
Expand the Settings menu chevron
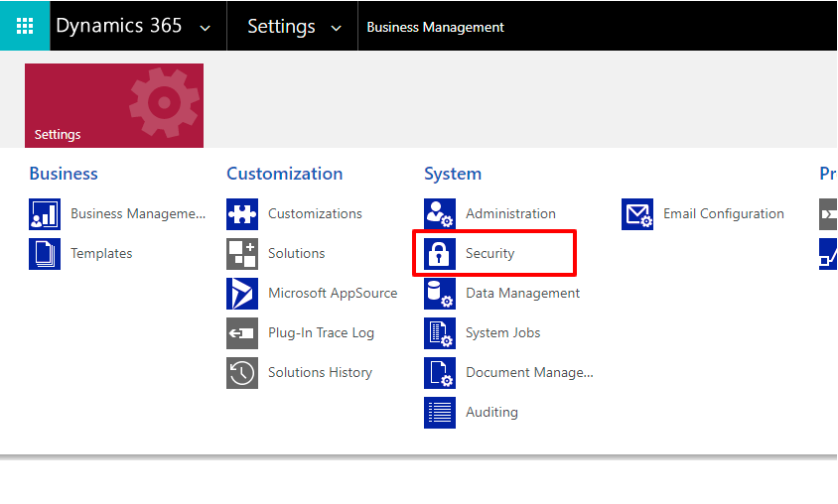pos(337,28)
